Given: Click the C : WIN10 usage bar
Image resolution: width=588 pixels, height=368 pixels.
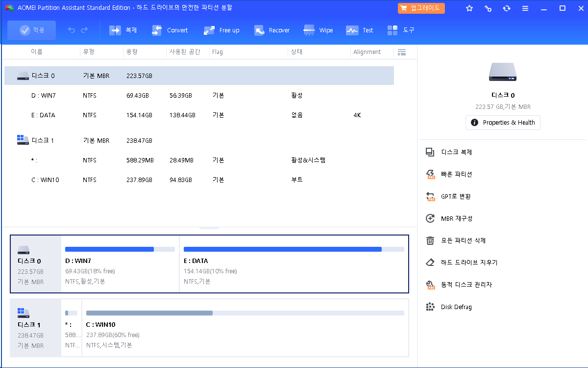Looking at the screenshot, I should point(245,313).
